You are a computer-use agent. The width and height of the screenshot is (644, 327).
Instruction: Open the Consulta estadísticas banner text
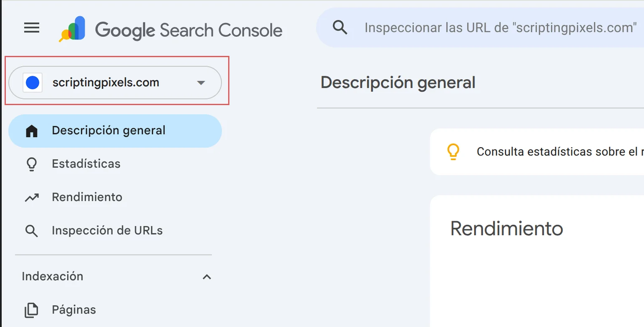(560, 151)
